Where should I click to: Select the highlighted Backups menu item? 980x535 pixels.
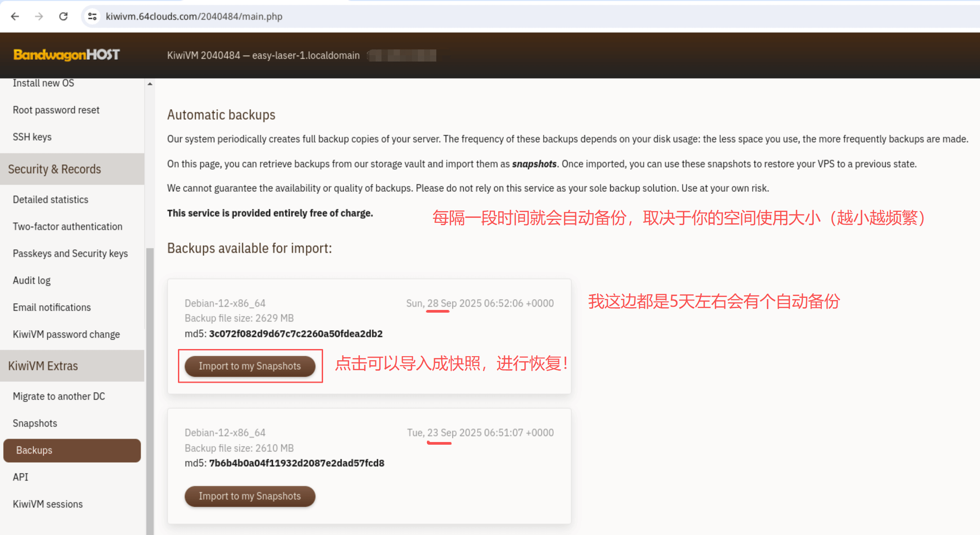72,450
